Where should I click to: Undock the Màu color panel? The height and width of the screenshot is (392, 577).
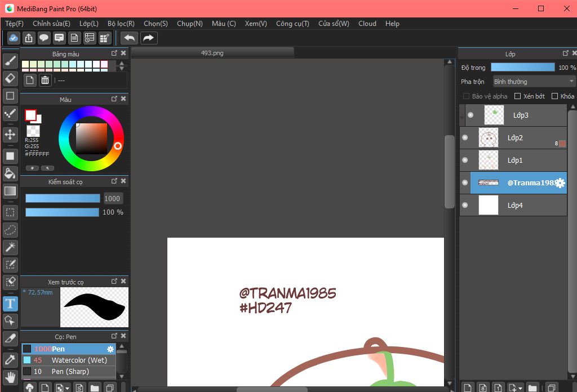point(114,99)
